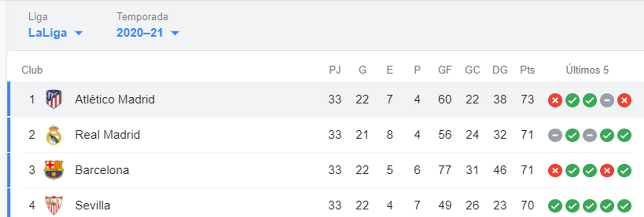
Task: Click the Real Madrid club crest
Action: 54,135
